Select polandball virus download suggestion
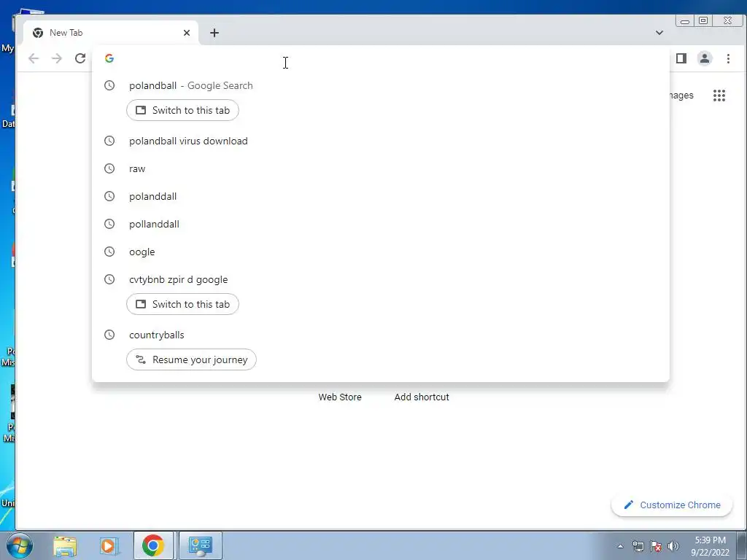 pos(381,141)
